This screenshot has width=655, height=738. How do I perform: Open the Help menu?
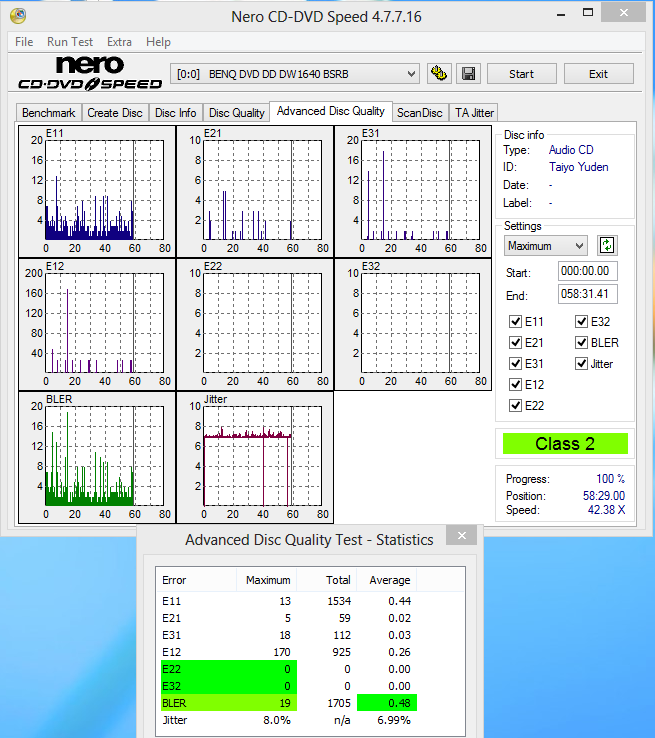point(158,42)
